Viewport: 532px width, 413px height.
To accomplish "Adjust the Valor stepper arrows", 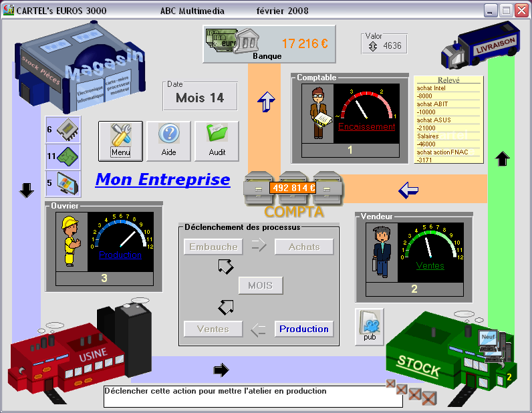I will [373, 46].
